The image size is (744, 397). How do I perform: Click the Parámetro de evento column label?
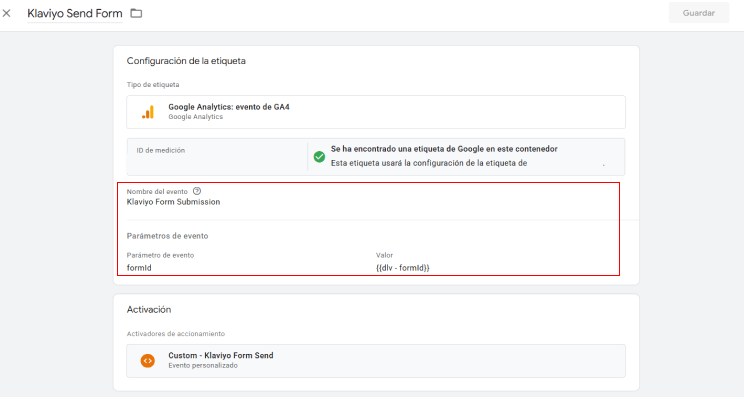click(x=160, y=255)
